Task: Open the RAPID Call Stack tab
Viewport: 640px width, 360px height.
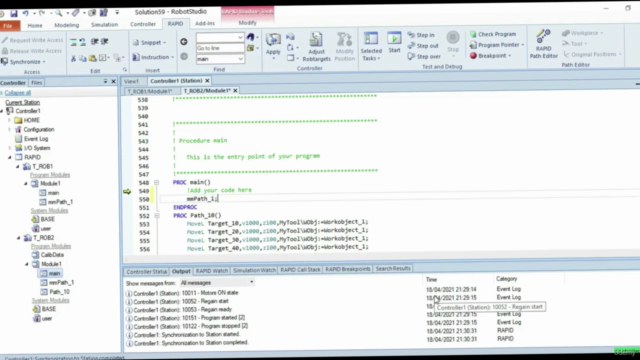Action: pos(300,270)
